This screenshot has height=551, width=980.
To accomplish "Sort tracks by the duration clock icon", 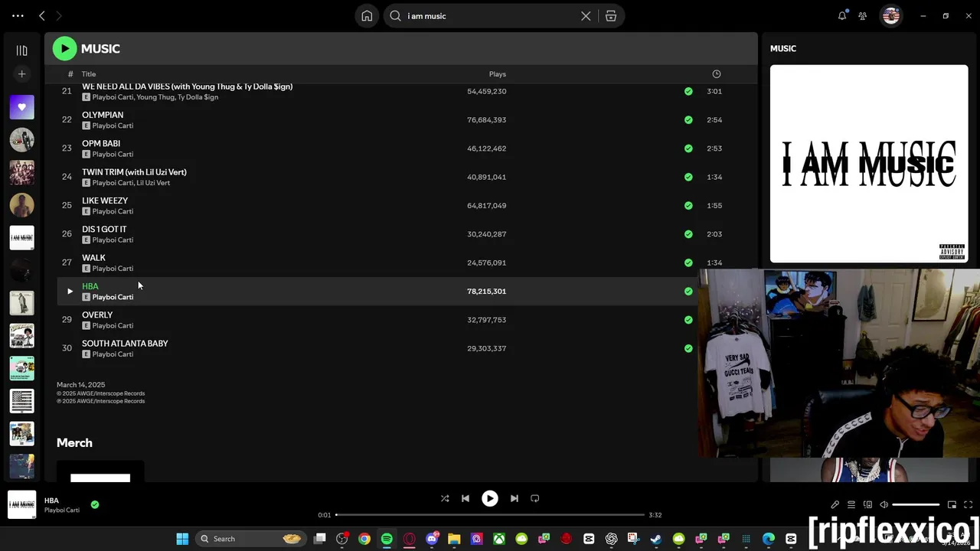I will [717, 74].
